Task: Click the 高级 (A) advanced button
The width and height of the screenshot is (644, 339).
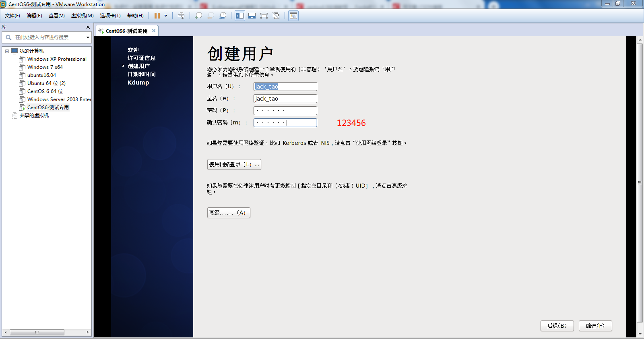Action: point(229,213)
